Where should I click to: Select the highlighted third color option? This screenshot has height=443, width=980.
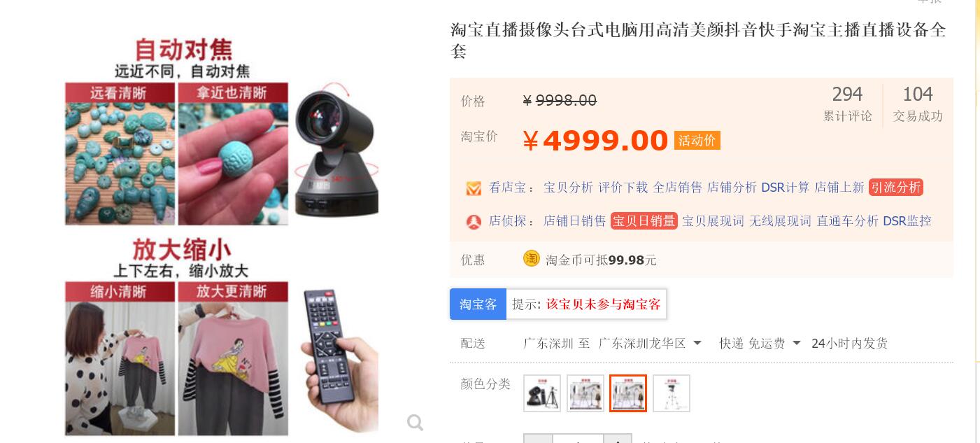click(628, 393)
